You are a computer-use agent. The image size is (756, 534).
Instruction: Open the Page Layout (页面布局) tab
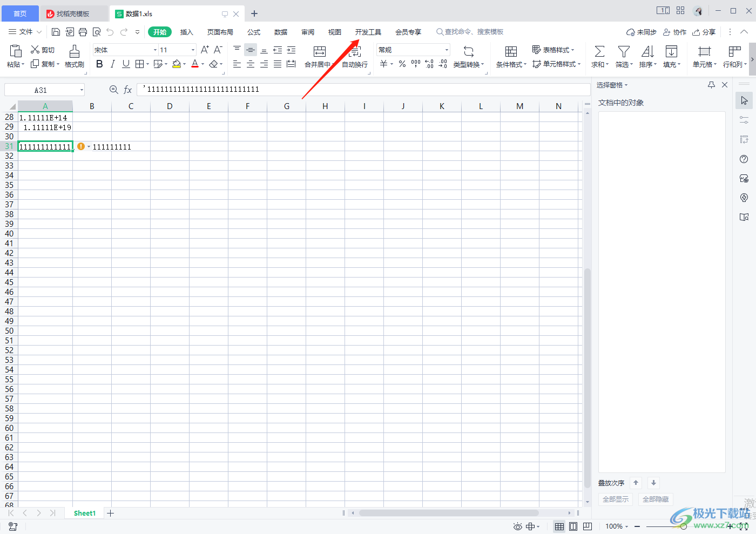(x=220, y=32)
